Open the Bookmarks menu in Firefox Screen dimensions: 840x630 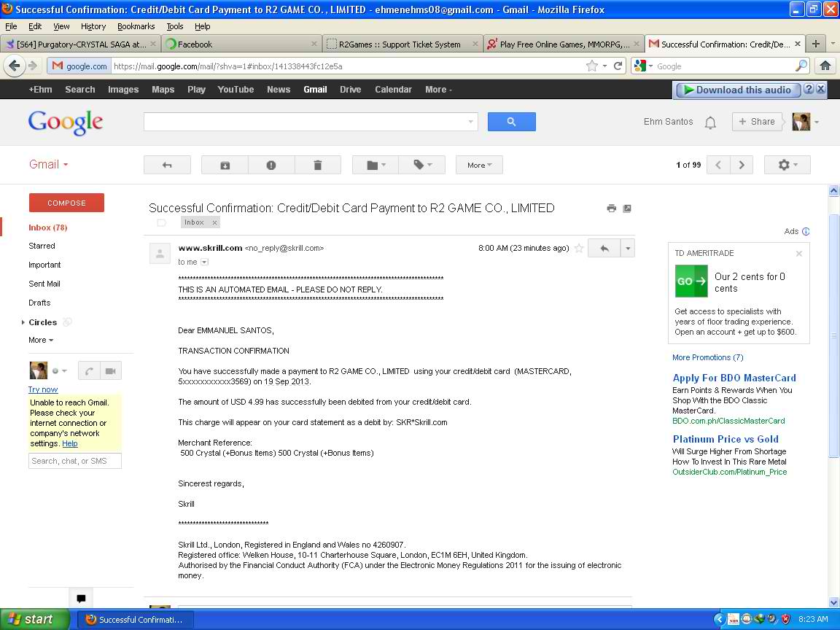coord(136,26)
